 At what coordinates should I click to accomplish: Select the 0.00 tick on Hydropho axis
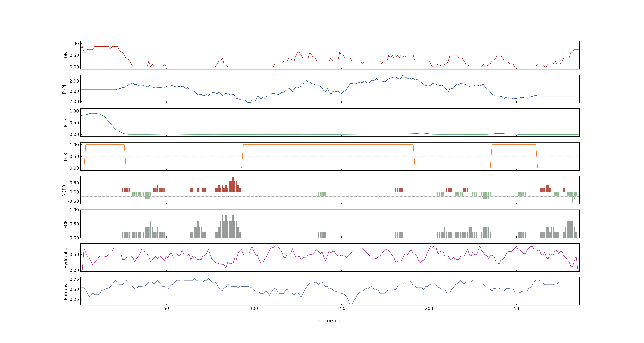coord(74,270)
